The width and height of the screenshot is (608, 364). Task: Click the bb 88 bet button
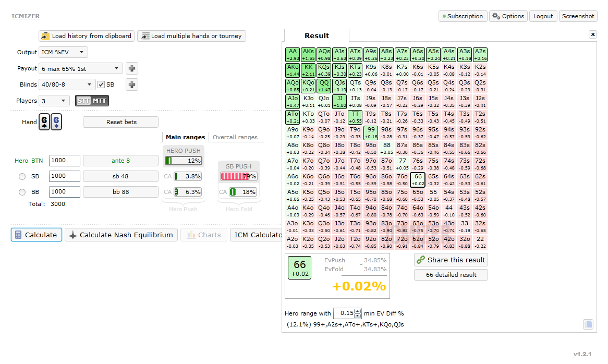pyautogui.click(x=120, y=192)
